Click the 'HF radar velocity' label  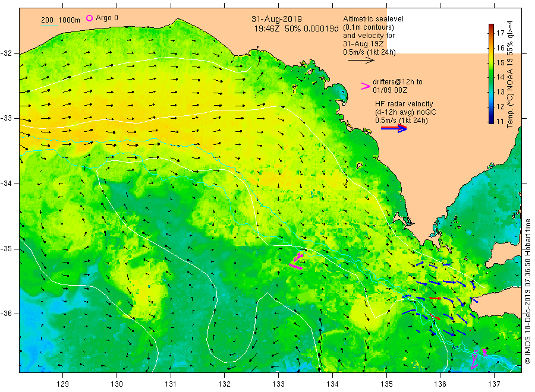pos(404,103)
